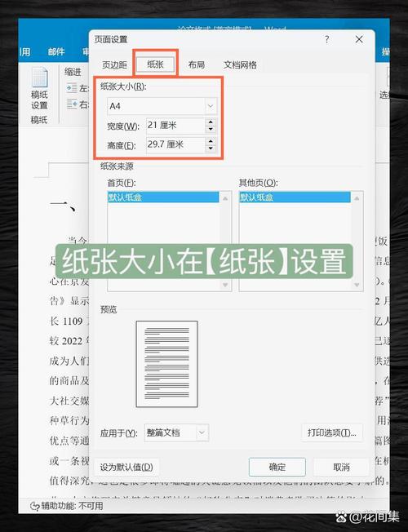Decrease paper height with down arrow
The width and height of the screenshot is (408, 532).
click(x=211, y=149)
